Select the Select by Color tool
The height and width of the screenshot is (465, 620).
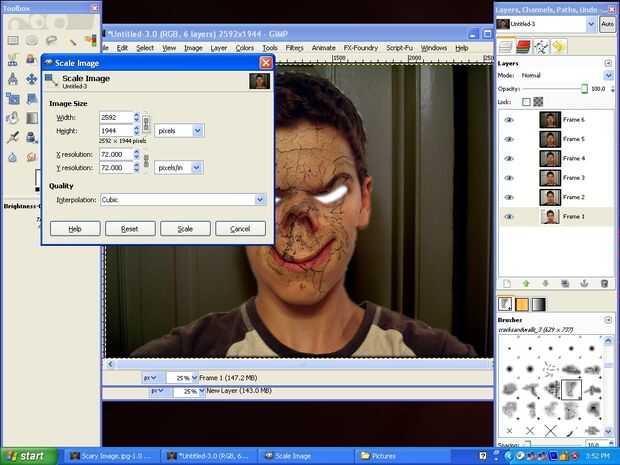pos(91,40)
